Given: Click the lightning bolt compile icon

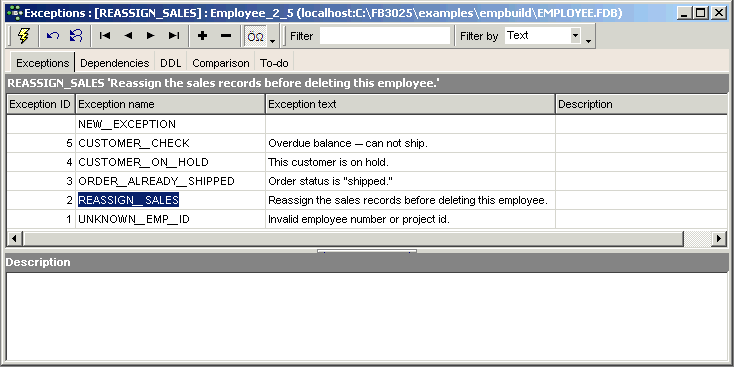Looking at the screenshot, I should (x=23, y=36).
